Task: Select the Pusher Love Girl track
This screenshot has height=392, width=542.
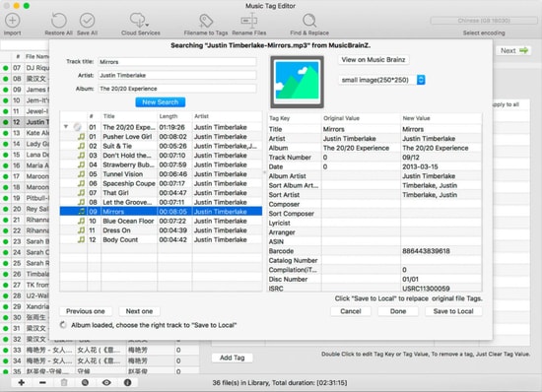Action: [x=161, y=137]
